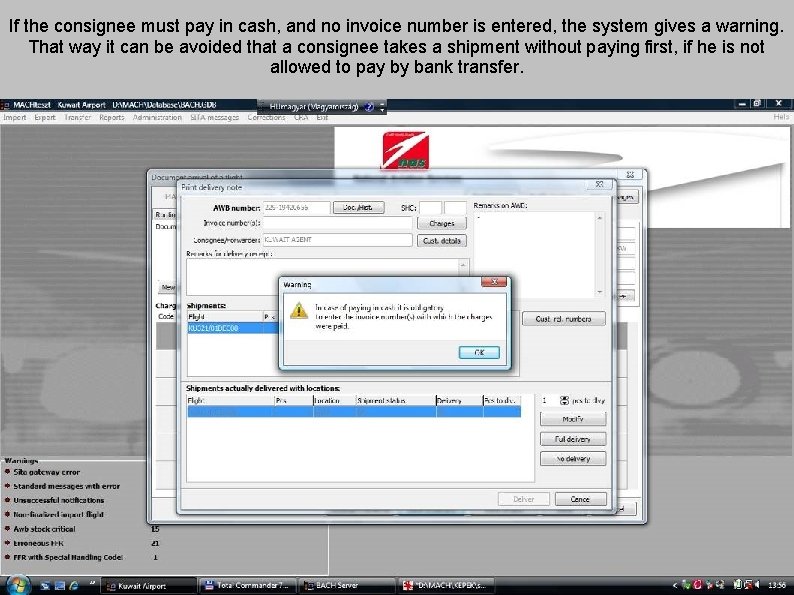Click OK in the Warning dialog
Image resolution: width=794 pixels, height=595 pixels.
[479, 352]
